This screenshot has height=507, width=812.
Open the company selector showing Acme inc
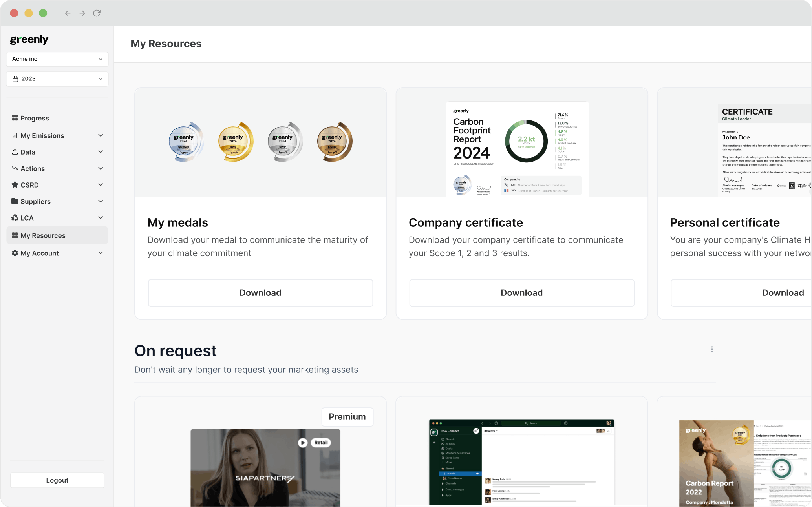pyautogui.click(x=57, y=59)
